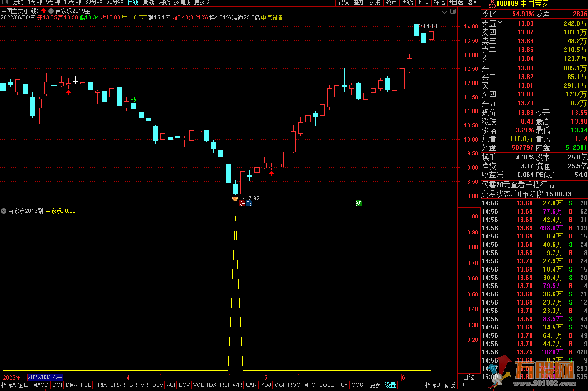Click 返回 to go back
This screenshot has width=588, height=391.
[x=472, y=2]
